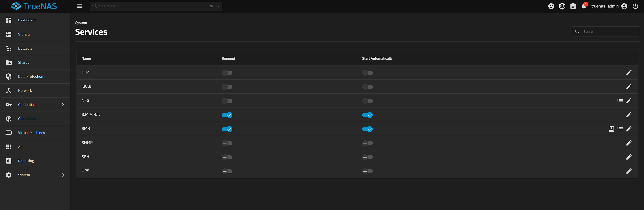The height and width of the screenshot is (210, 644).
Task: Click the Containers cube icon
Action: (x=9, y=119)
